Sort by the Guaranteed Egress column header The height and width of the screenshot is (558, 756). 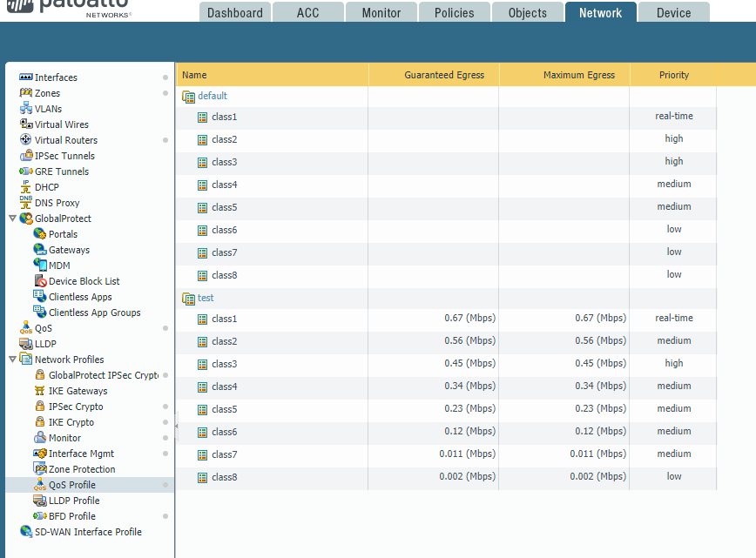pos(444,75)
